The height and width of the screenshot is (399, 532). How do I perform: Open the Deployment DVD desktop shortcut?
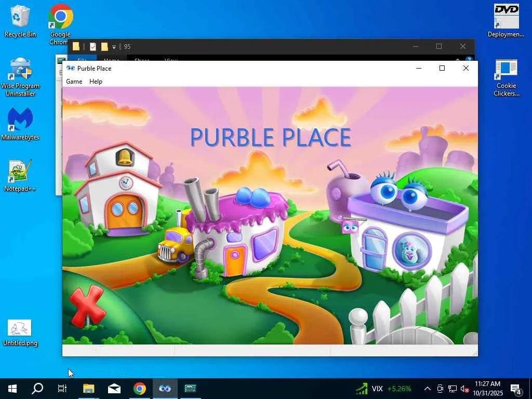[x=506, y=21]
